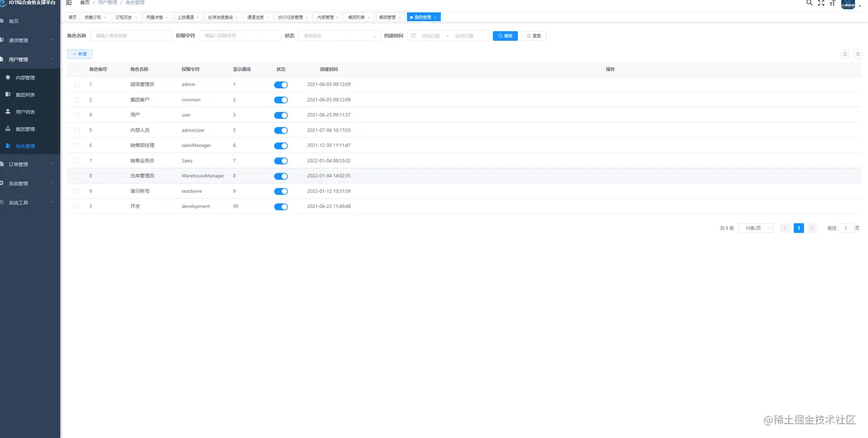Expand the 系统工具 sidebar menu
The height and width of the screenshot is (438, 868).
click(x=30, y=203)
